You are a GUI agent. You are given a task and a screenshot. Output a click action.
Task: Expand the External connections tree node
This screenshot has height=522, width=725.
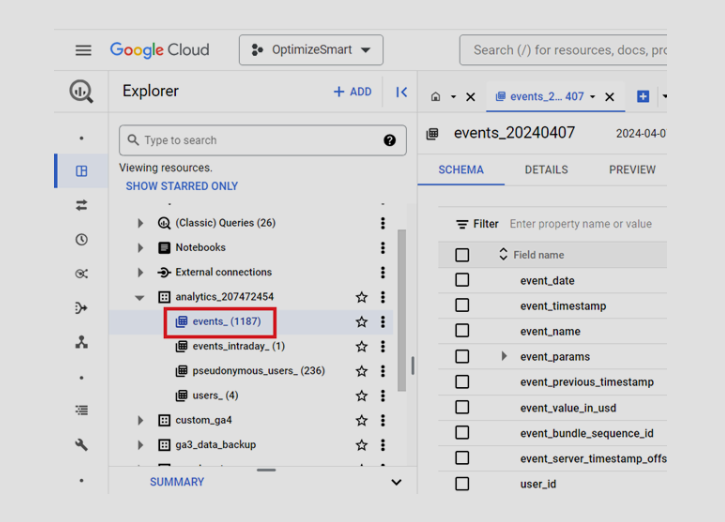140,272
